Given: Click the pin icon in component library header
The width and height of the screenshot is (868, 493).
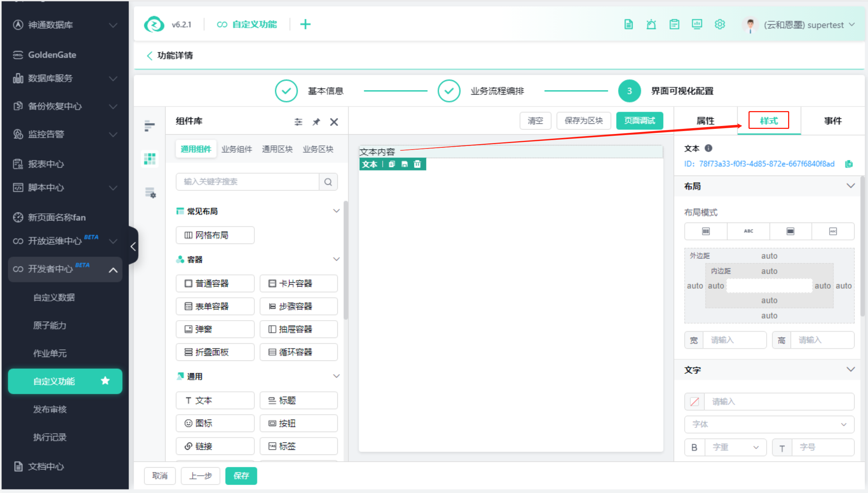Looking at the screenshot, I should pyautogui.click(x=316, y=122).
